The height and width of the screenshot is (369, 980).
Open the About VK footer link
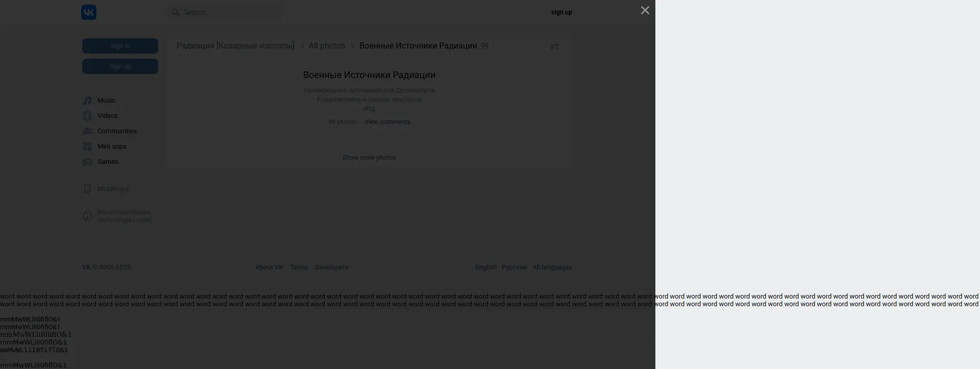point(269,267)
